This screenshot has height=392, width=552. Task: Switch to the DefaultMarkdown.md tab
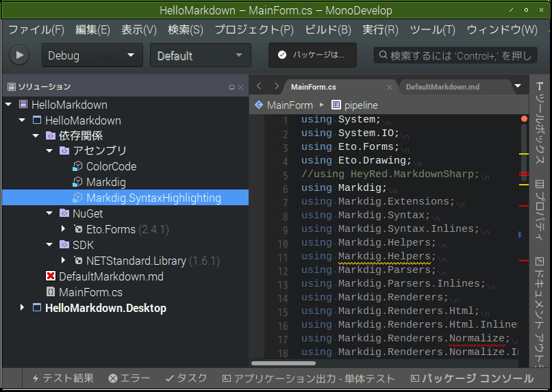(x=442, y=87)
